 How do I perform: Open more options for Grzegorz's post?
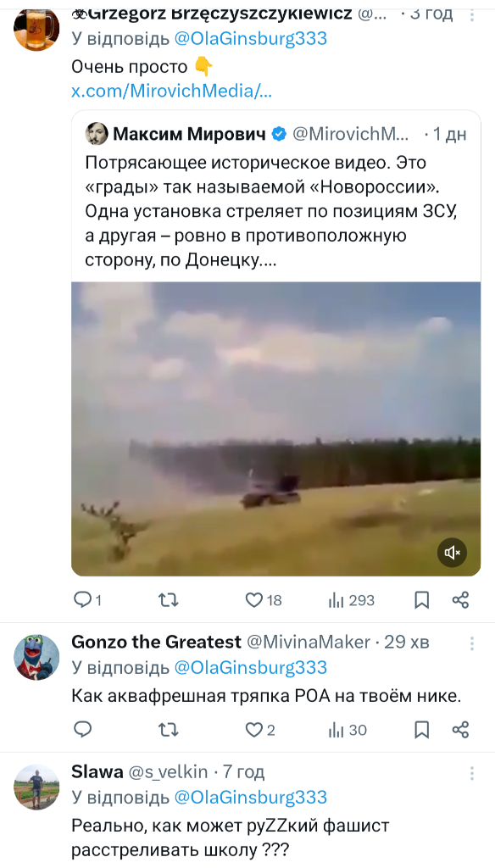[472, 15]
